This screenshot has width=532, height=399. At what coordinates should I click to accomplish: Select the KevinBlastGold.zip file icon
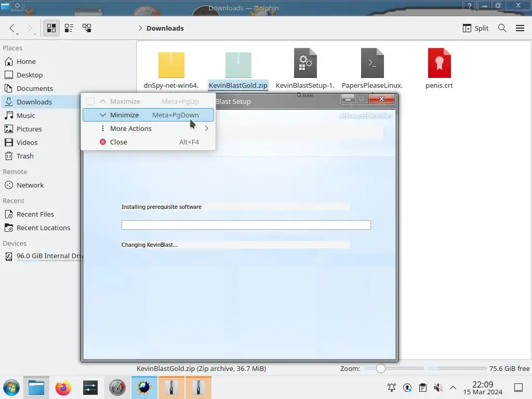(x=238, y=64)
